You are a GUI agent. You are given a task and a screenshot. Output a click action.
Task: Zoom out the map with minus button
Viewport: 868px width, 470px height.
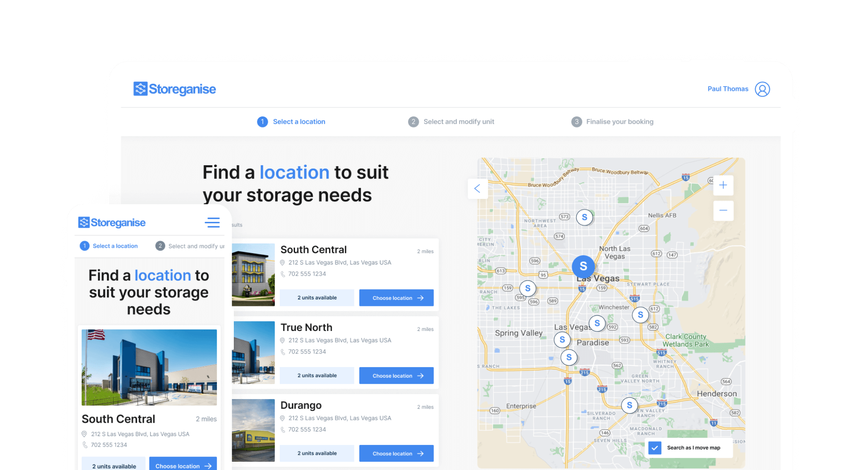coord(723,211)
